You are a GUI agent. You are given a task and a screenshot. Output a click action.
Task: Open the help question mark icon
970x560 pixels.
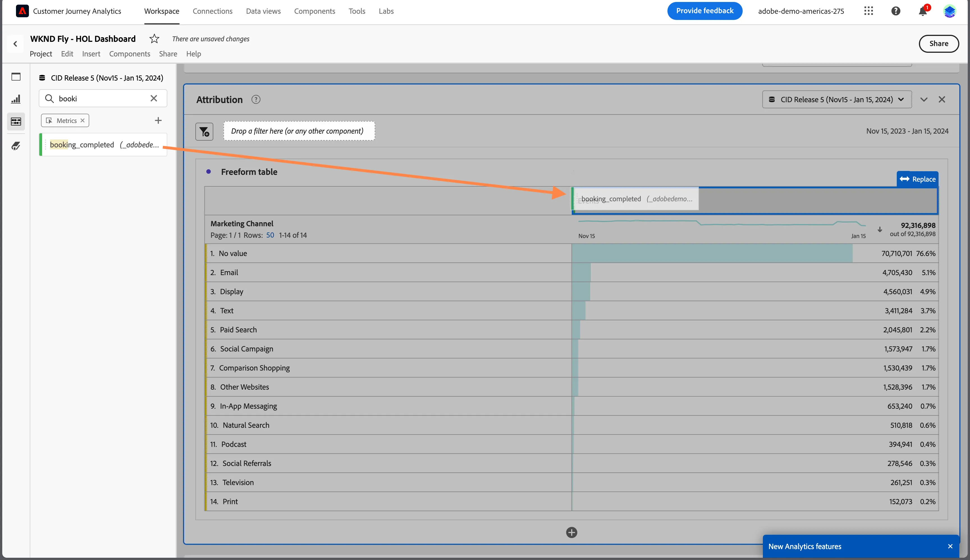click(x=896, y=11)
